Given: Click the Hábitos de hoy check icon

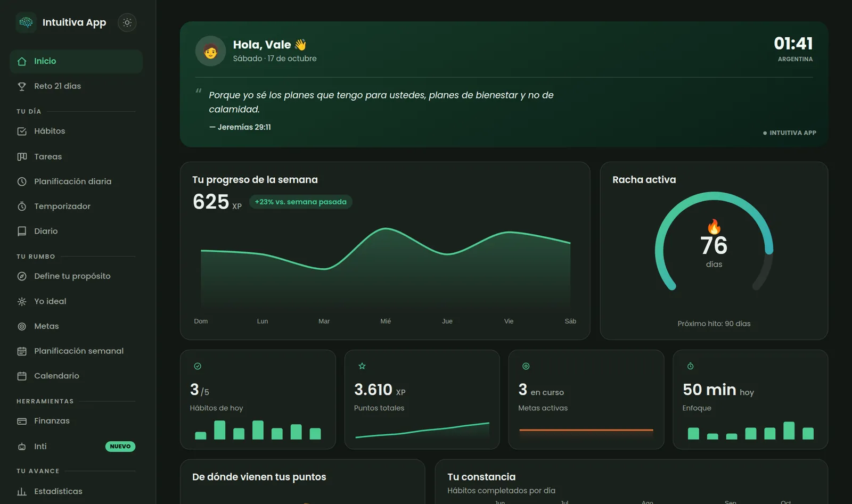Looking at the screenshot, I should click(x=198, y=366).
